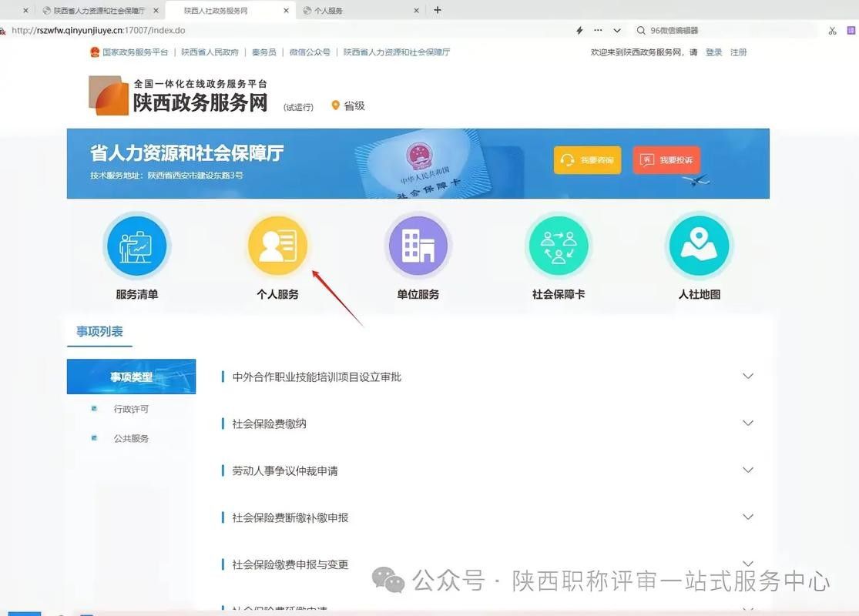Click the 省级 region selector
Screen dimensions: 859x616
[x=348, y=105]
